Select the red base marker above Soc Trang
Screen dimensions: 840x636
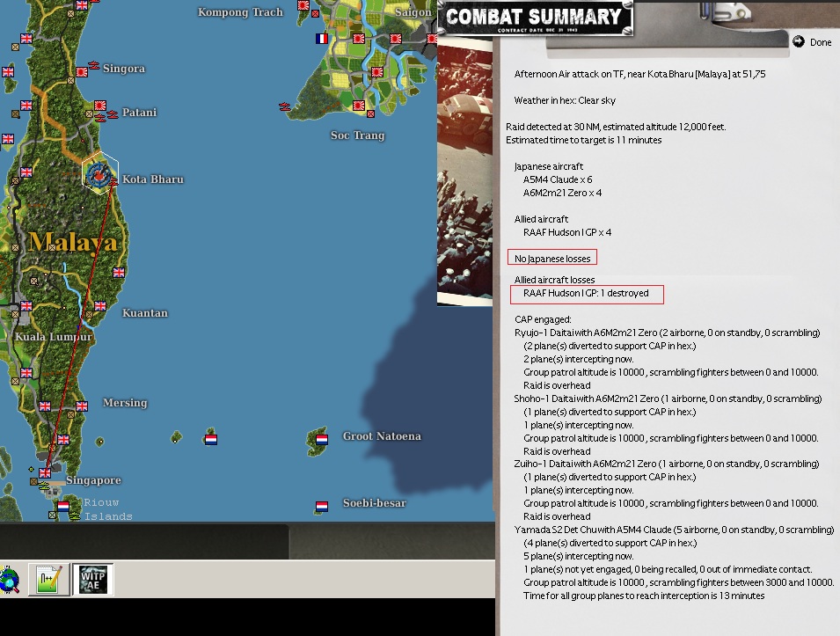point(370,113)
